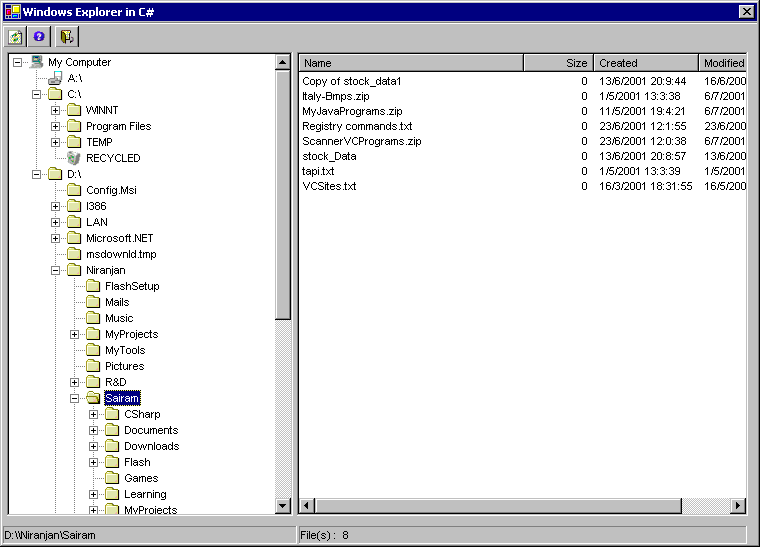Expand the Downloads folder node
Screen dimensions: 760x547
[94, 446]
